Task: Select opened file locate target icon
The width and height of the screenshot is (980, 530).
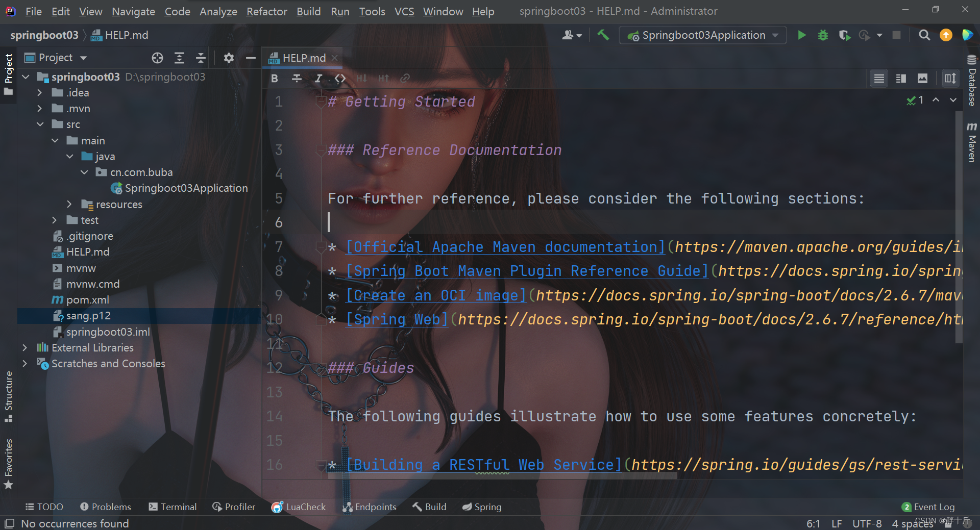Action: 157,58
